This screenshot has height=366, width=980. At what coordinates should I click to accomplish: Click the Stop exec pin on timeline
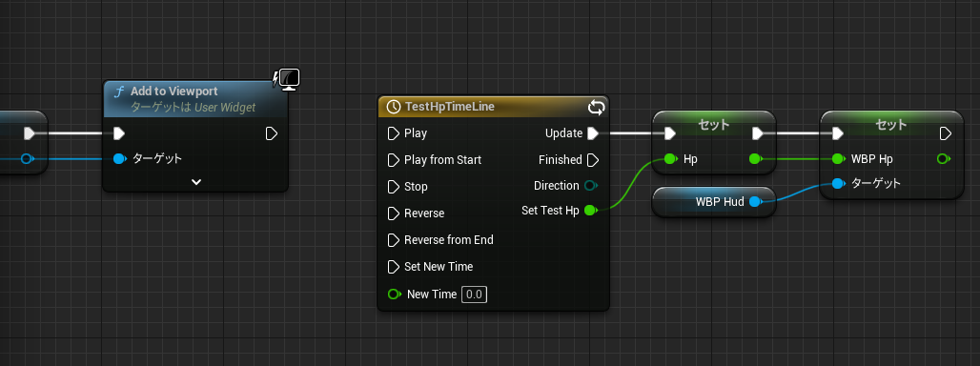(393, 187)
